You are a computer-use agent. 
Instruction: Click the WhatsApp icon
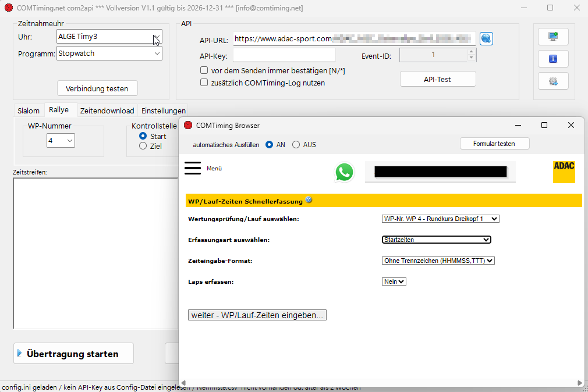[344, 172]
